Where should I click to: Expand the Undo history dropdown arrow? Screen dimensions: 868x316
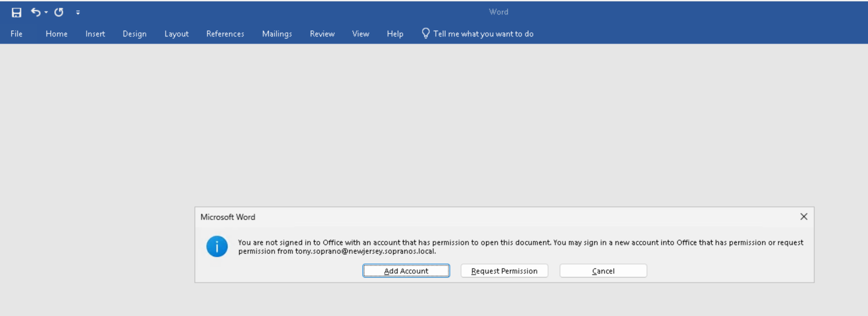(x=46, y=13)
